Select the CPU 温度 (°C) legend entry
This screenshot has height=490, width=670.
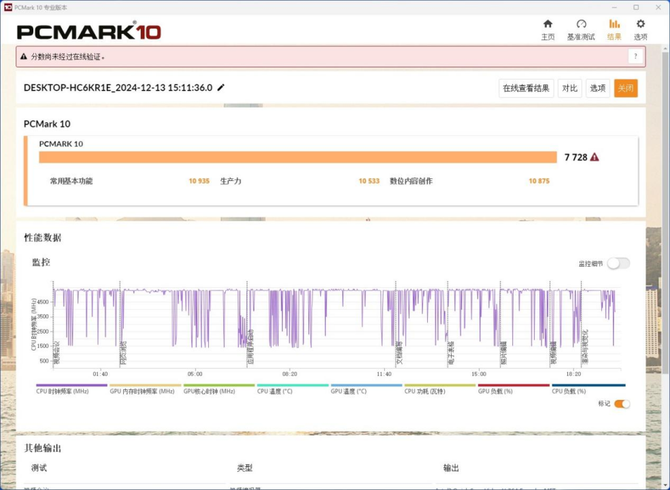[293, 388]
